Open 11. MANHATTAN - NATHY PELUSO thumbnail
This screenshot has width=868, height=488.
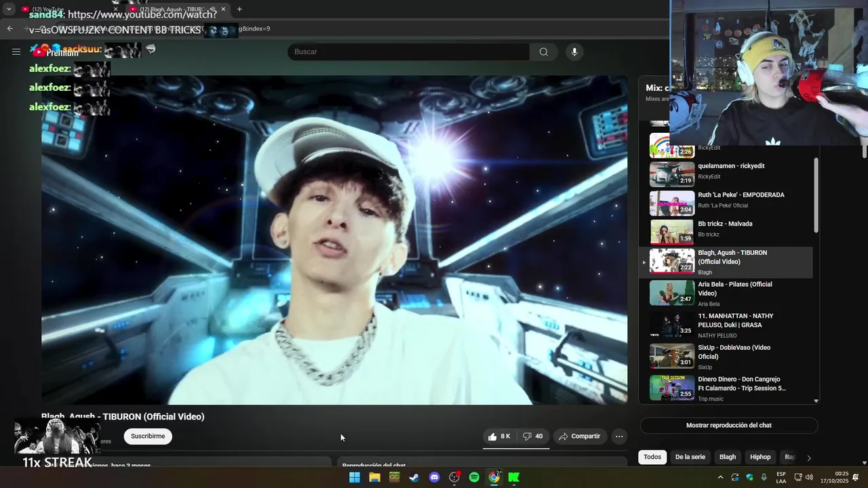(x=672, y=324)
